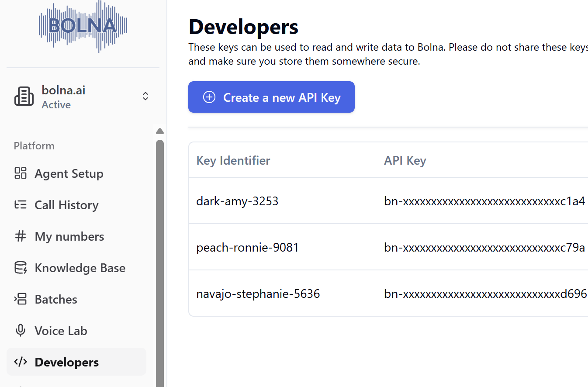The image size is (588, 387).
Task: Open the workspace switcher chevron beside bolna.ai
Action: (x=145, y=96)
